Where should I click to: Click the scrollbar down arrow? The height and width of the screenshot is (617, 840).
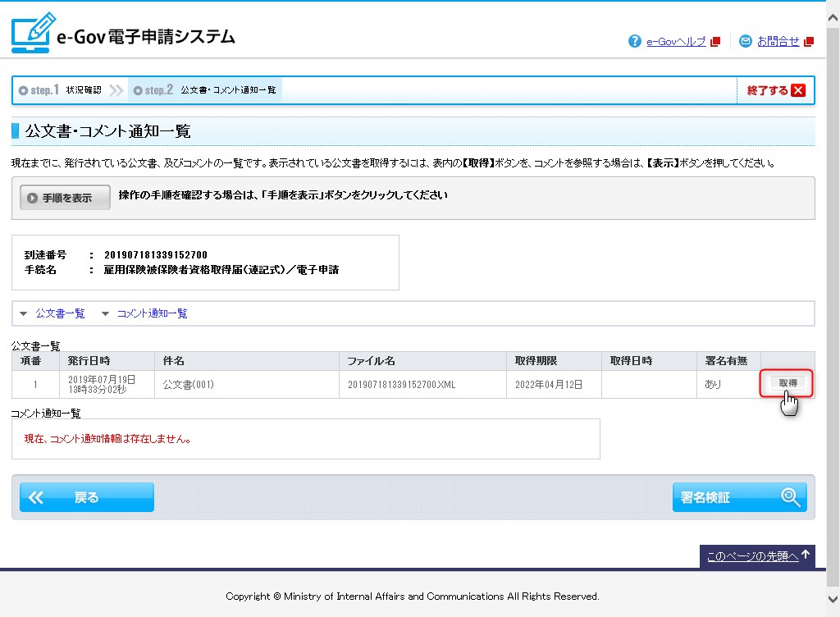pos(833,599)
